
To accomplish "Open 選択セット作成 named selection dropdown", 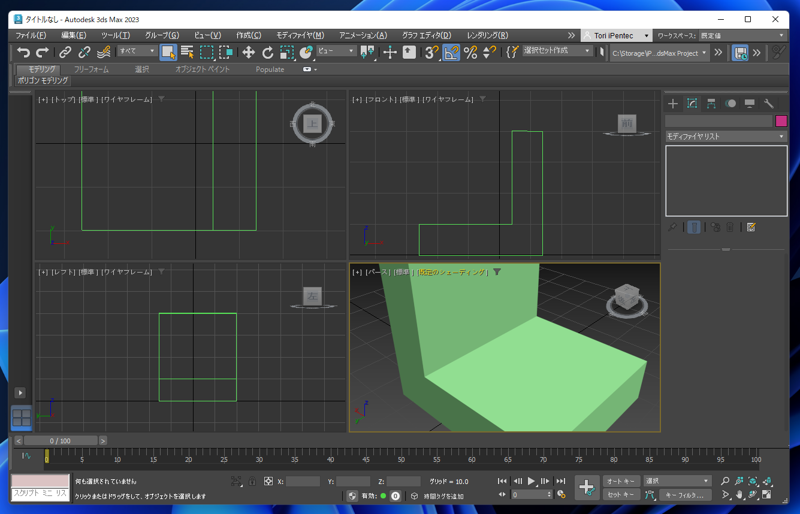I will click(557, 51).
